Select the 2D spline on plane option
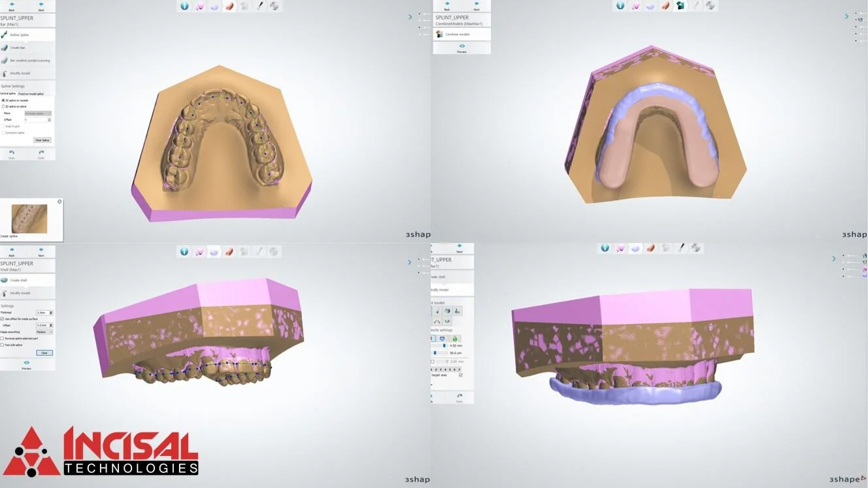Image resolution: width=868 pixels, height=488 pixels. pyautogui.click(x=3, y=106)
